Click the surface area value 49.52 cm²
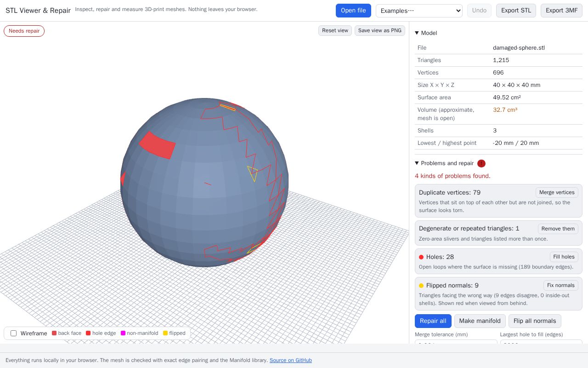The height and width of the screenshot is (368, 588). point(507,98)
